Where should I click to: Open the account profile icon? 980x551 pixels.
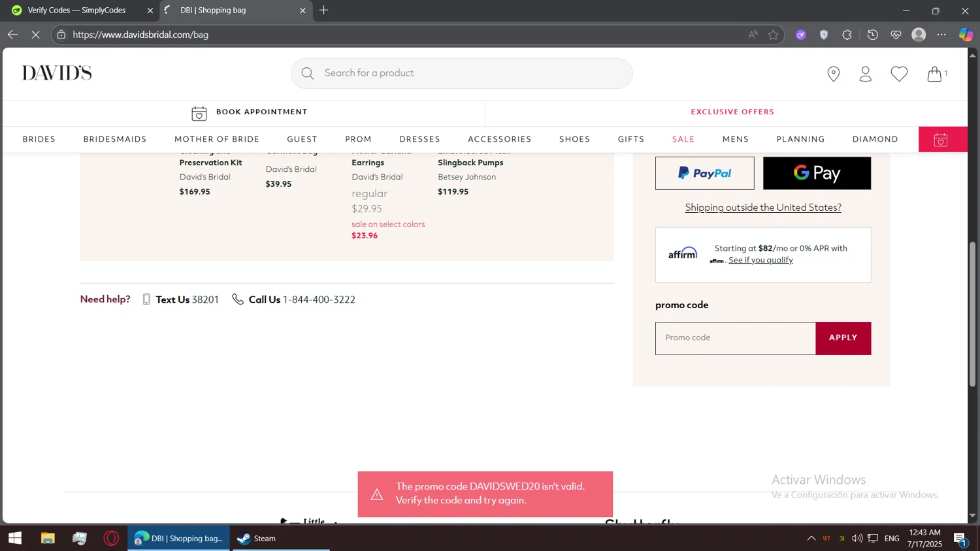pyautogui.click(x=866, y=74)
